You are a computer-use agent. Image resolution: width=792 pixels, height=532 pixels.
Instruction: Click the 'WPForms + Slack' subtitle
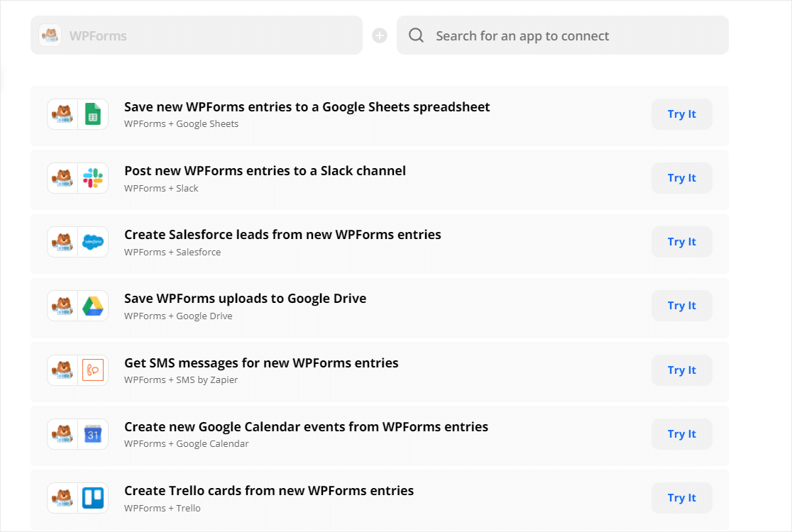pyautogui.click(x=161, y=188)
